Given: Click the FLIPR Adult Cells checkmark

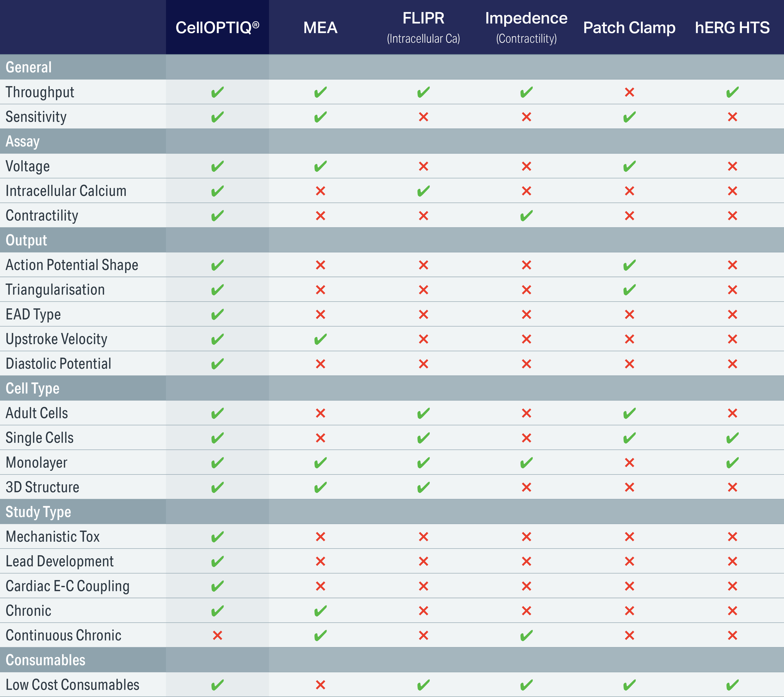Looking at the screenshot, I should pyautogui.click(x=423, y=413).
